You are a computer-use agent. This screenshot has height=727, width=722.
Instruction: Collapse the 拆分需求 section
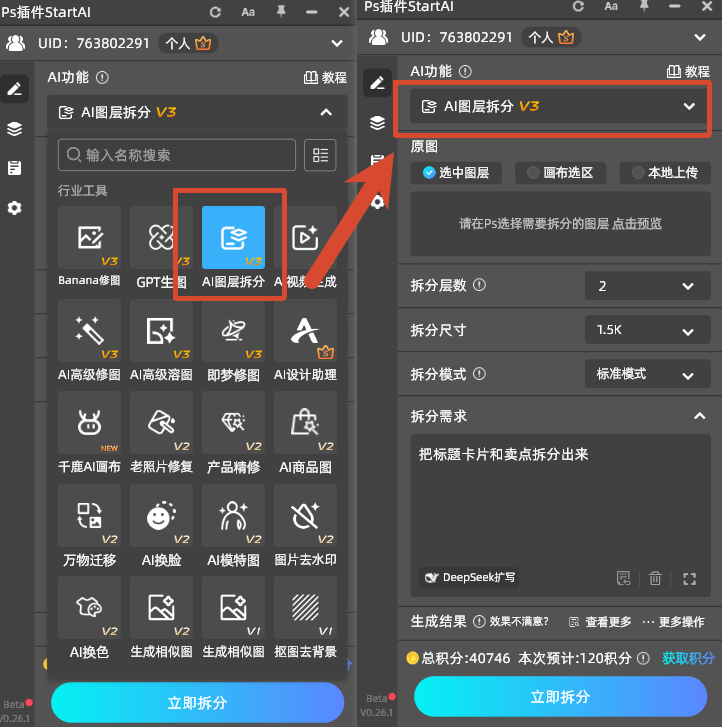[x=699, y=416]
